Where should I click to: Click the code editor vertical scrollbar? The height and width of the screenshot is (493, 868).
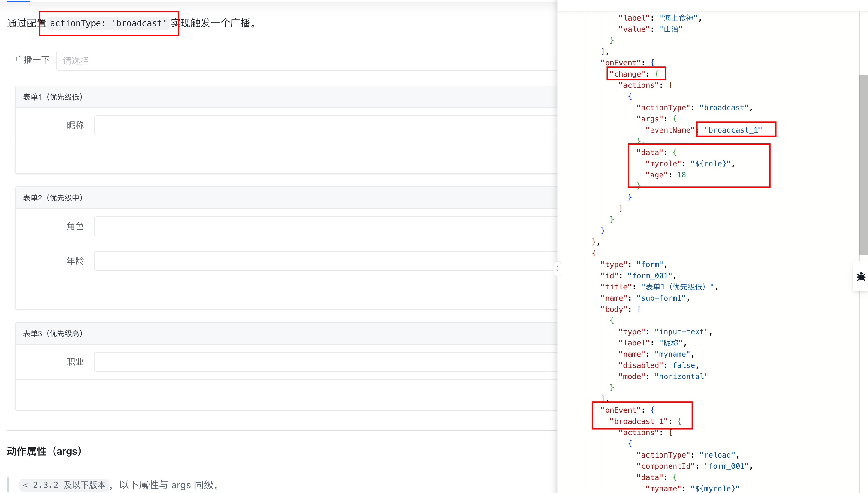click(863, 164)
